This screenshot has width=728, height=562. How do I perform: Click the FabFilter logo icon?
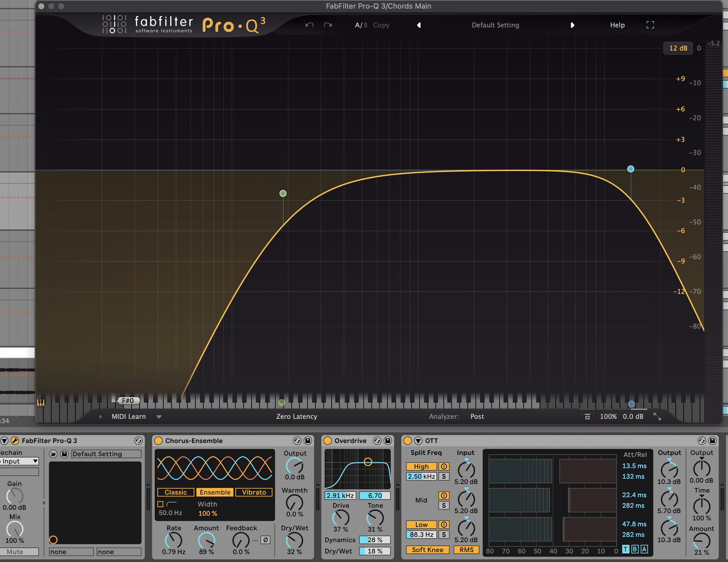(114, 24)
